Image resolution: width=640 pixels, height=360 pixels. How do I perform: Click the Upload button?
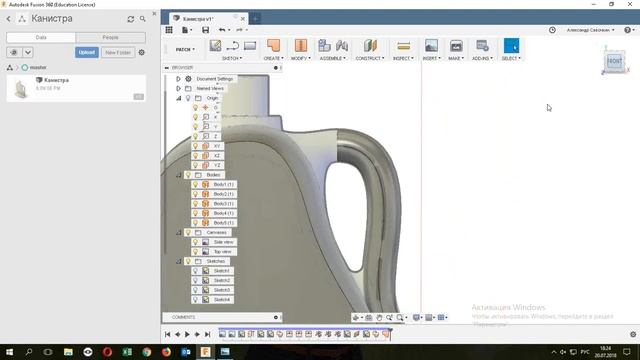pyautogui.click(x=87, y=52)
